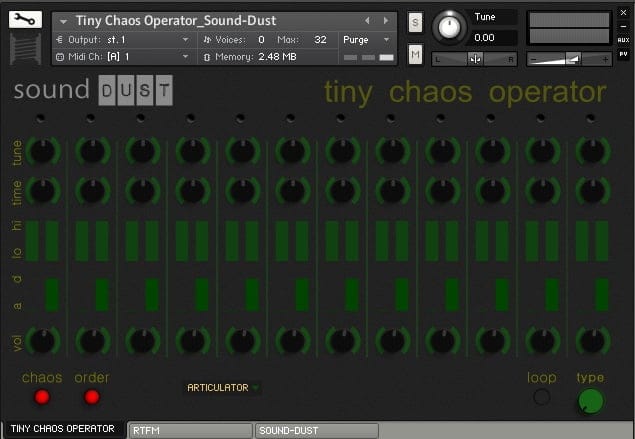Switch to the RTFM tab

point(190,430)
